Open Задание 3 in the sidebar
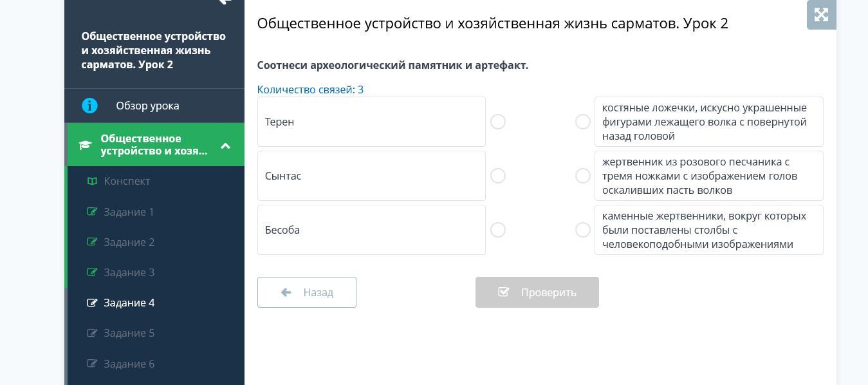Screen dimensions: 868x385 pos(129,272)
